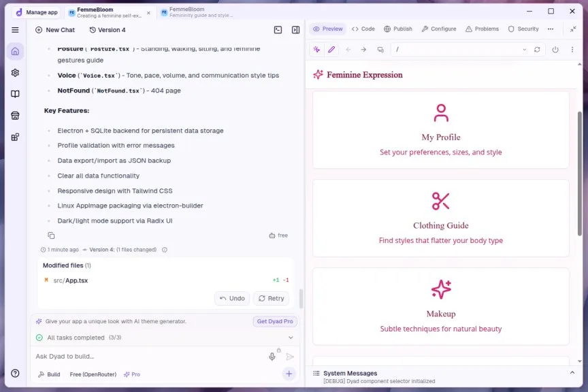Select the component picker sparkle tool
The image size is (588, 392).
click(317, 50)
